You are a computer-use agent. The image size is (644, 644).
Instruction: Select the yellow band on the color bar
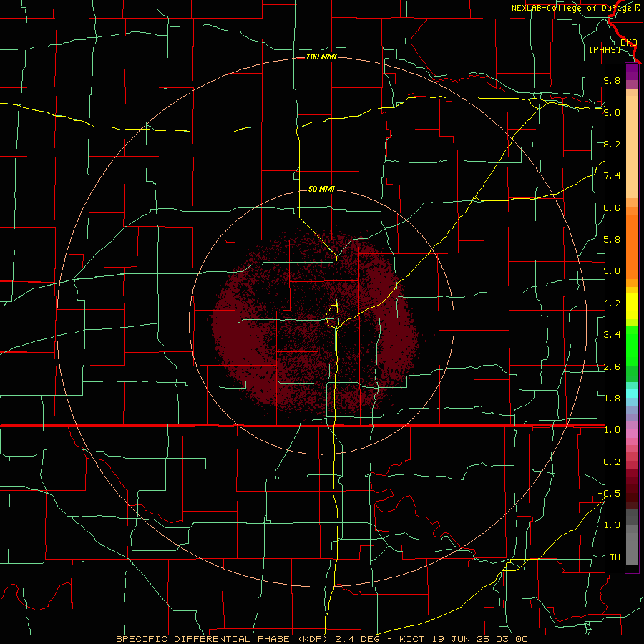(x=632, y=306)
